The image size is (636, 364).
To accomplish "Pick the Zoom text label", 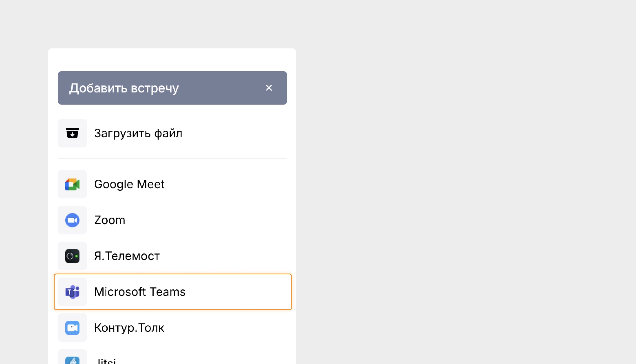I will [x=110, y=220].
